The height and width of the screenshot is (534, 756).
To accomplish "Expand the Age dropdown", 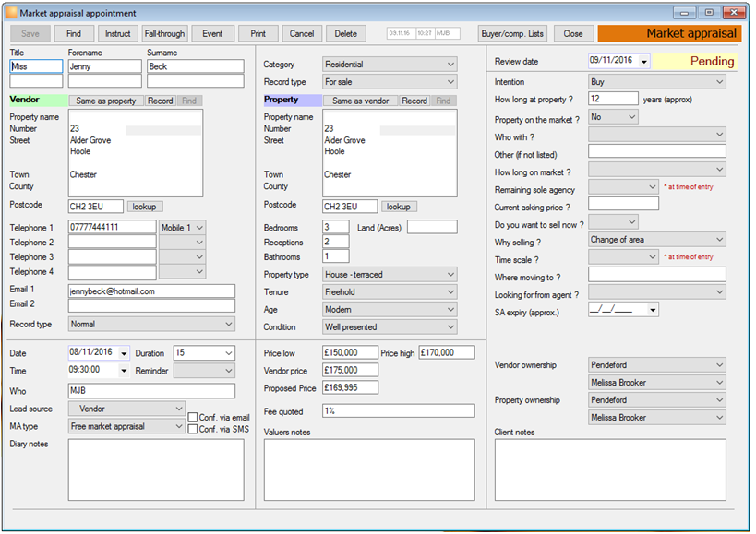I will coord(390,309).
